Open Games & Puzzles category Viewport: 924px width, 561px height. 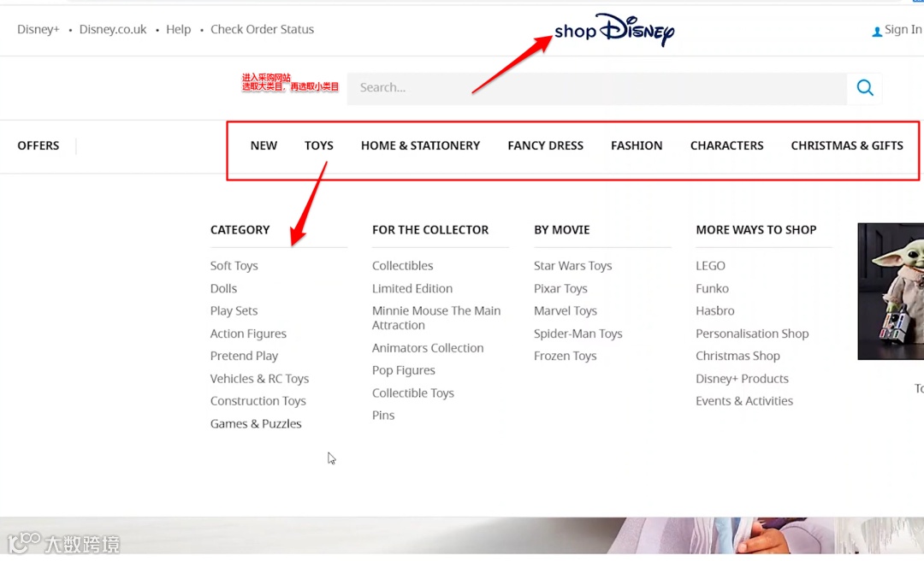click(256, 423)
